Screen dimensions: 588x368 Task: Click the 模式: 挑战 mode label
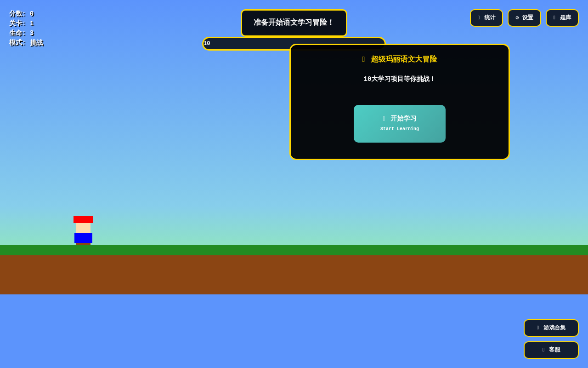26,43
